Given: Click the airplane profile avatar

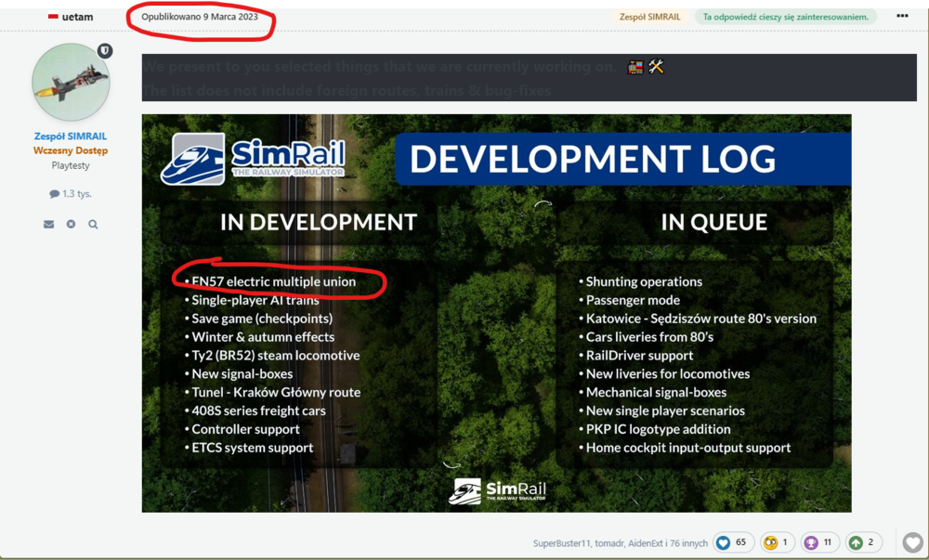Looking at the screenshot, I should tap(71, 82).
